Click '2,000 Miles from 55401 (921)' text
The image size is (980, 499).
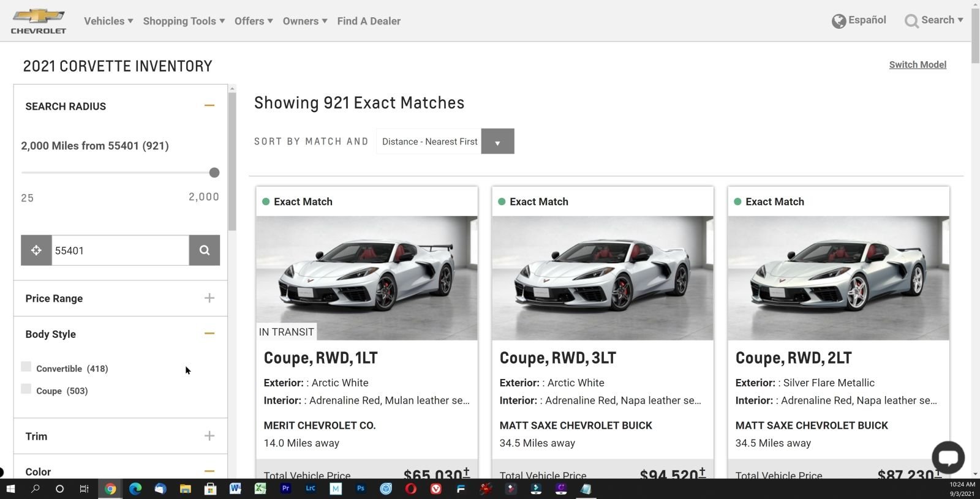[x=95, y=146]
